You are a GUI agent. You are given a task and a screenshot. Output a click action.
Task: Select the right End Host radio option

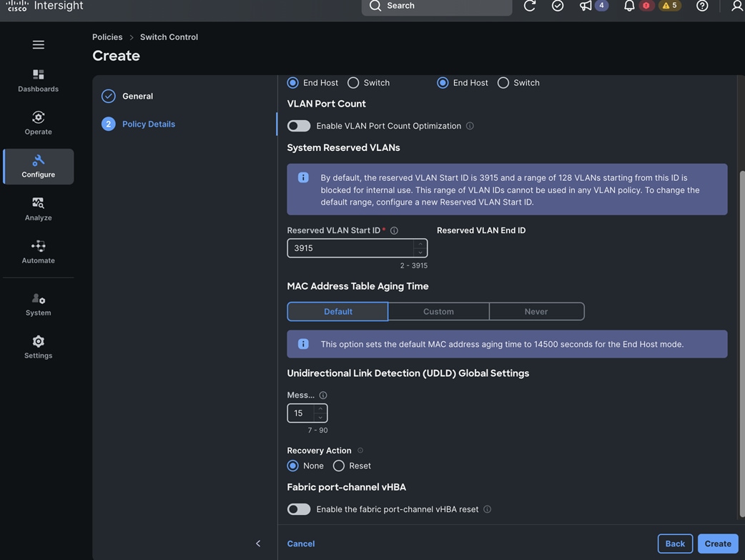coord(443,83)
